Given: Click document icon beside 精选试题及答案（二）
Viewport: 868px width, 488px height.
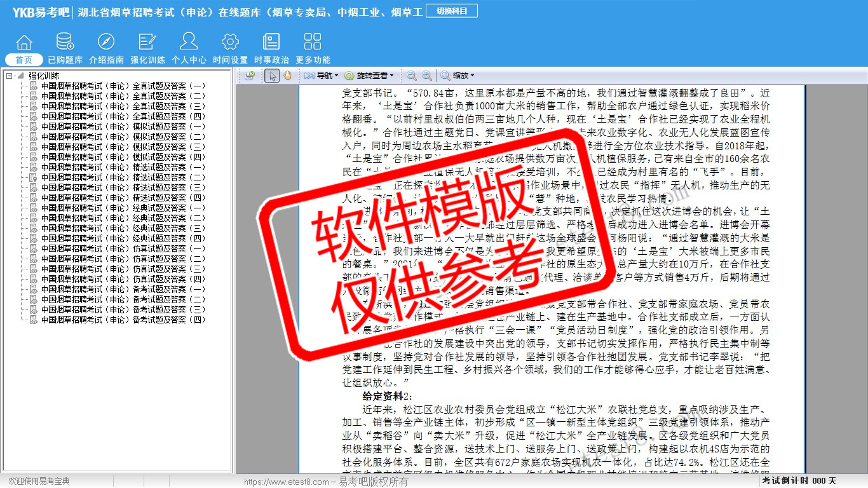Looking at the screenshot, I should (34, 177).
